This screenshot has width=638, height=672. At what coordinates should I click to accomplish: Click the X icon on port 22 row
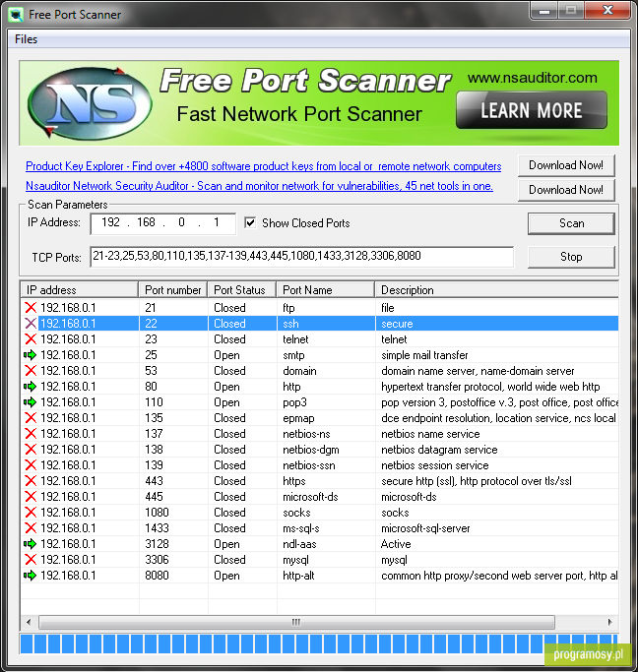31,324
